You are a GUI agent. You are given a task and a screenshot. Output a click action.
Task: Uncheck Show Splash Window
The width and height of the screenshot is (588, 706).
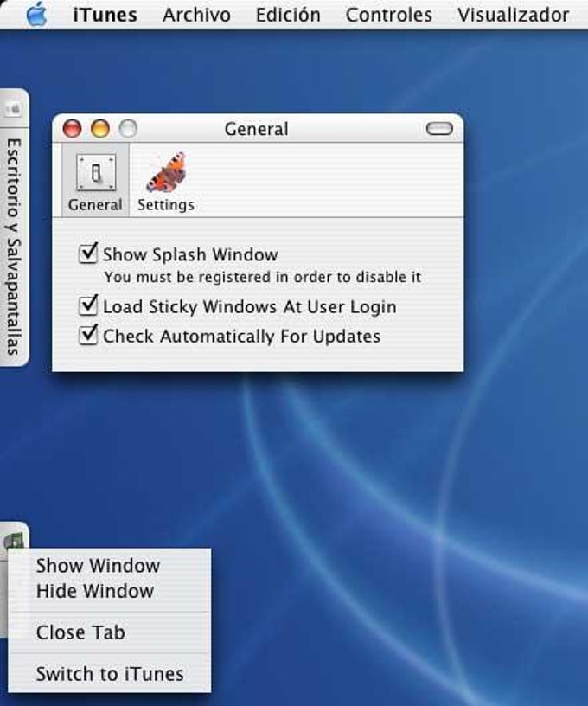[x=88, y=254]
